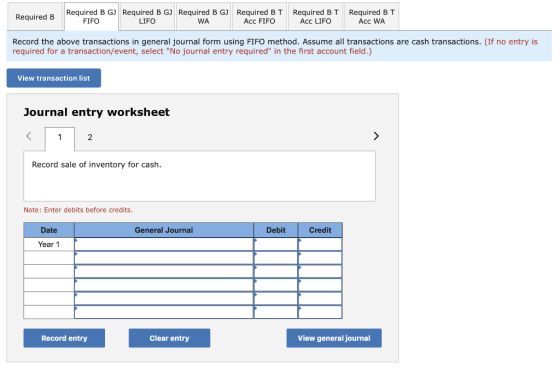Open Required B T Acc LIFO tab
Image resolution: width=560 pixels, height=370 pixels.
(x=315, y=17)
